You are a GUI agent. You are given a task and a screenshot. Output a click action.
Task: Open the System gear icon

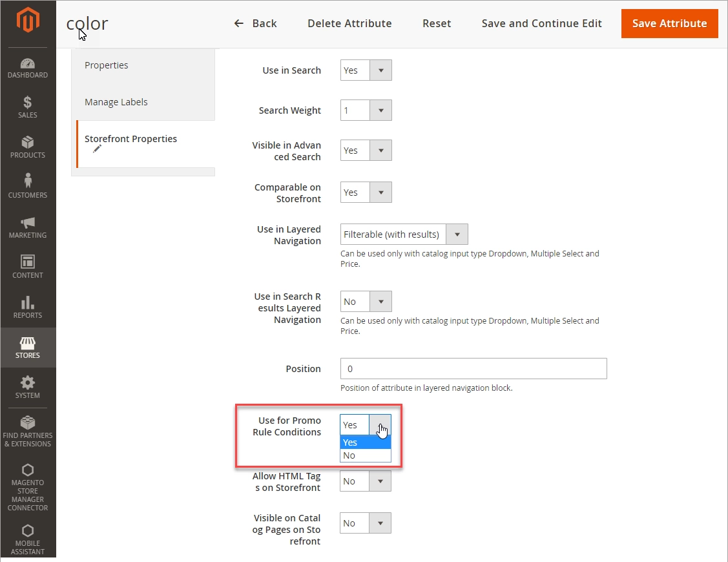27,382
